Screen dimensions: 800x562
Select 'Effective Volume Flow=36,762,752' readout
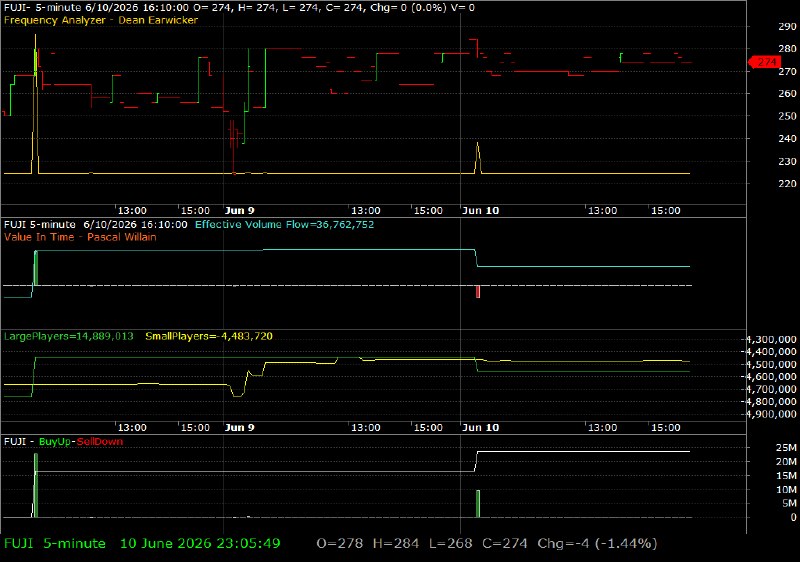(285, 224)
